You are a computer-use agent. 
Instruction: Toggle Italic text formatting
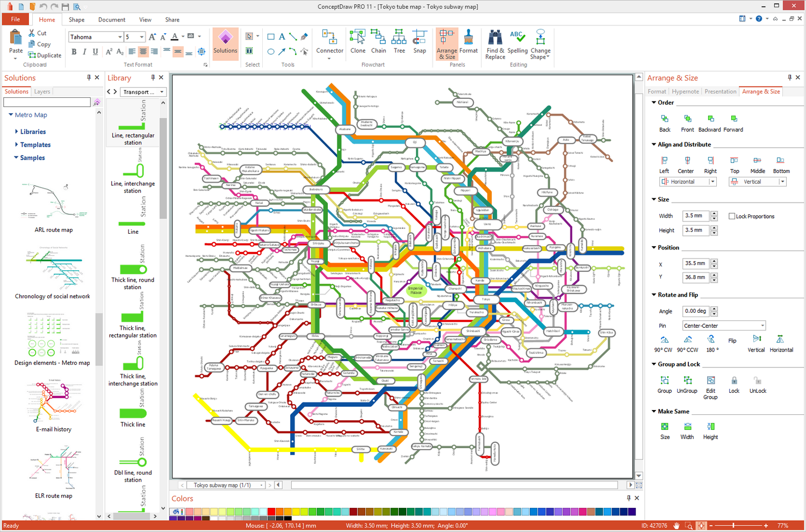click(85, 52)
